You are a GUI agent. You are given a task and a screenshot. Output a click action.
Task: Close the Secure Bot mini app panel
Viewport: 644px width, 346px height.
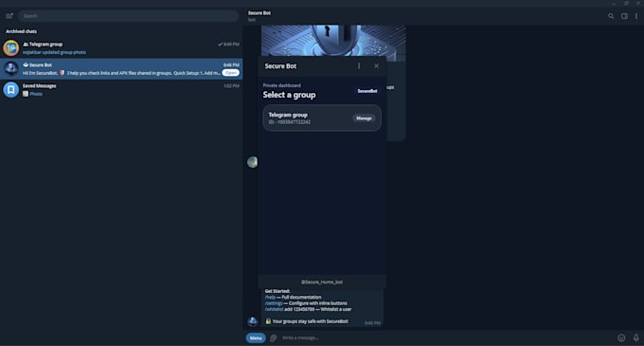point(376,65)
